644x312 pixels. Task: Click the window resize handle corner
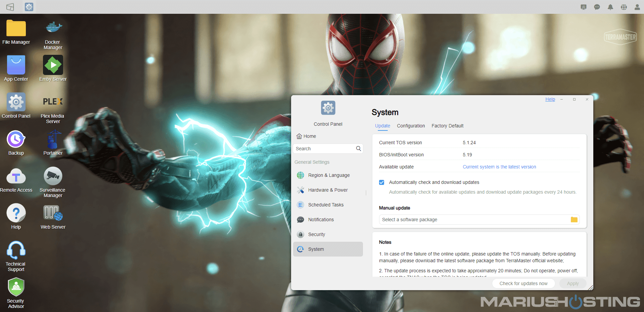591,287
